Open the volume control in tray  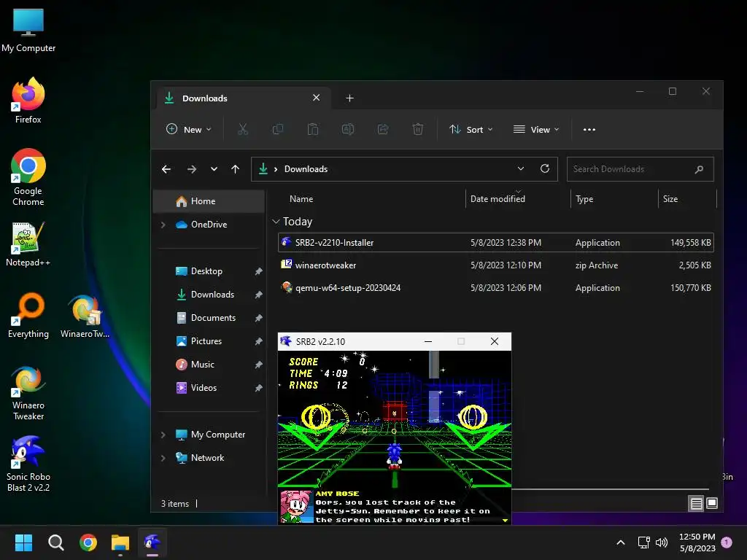(x=661, y=542)
